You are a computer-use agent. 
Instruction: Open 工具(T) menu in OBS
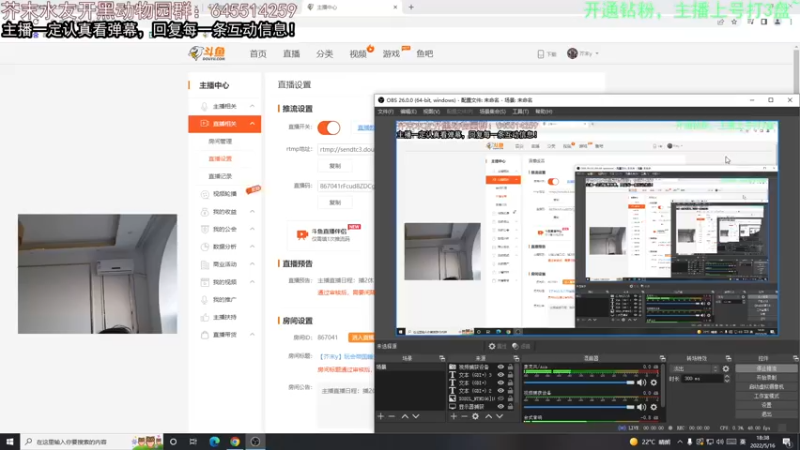pos(520,112)
